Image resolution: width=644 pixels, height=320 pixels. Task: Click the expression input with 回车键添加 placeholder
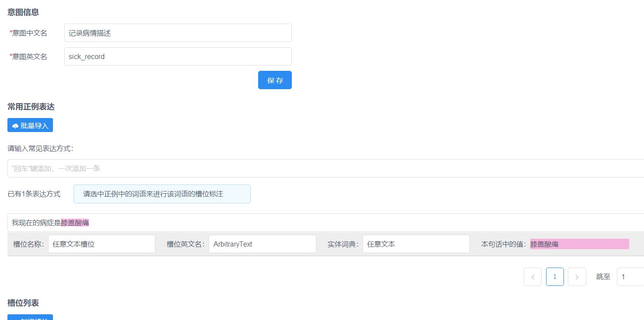[219, 168]
